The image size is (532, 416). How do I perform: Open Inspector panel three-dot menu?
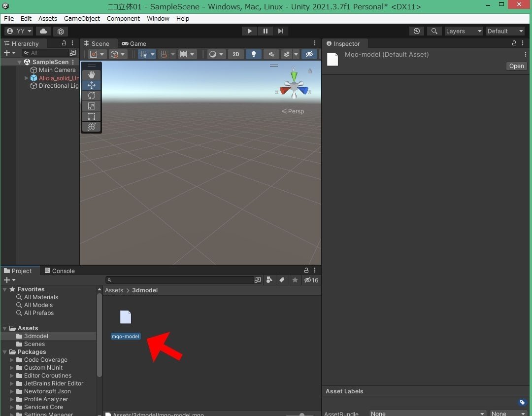[x=523, y=43]
